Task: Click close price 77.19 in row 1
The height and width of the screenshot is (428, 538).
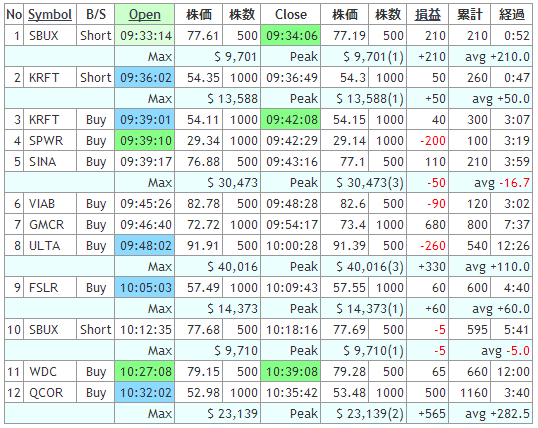Action: click(349, 36)
